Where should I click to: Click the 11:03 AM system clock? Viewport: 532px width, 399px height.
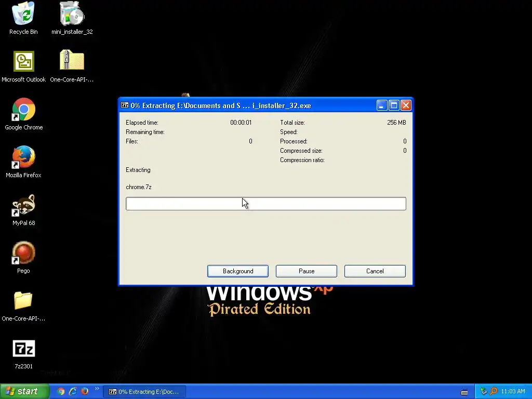513,392
